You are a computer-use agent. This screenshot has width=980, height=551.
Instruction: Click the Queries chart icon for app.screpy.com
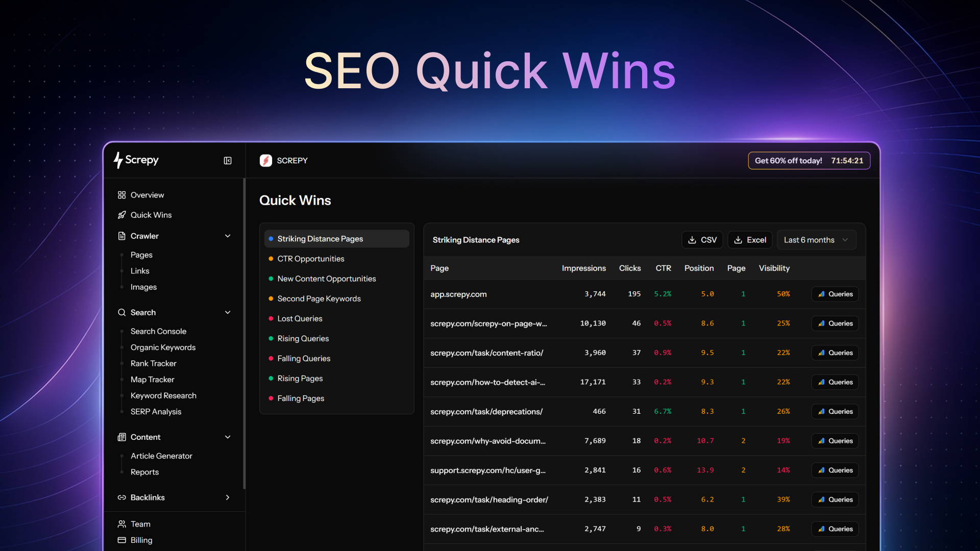point(821,294)
